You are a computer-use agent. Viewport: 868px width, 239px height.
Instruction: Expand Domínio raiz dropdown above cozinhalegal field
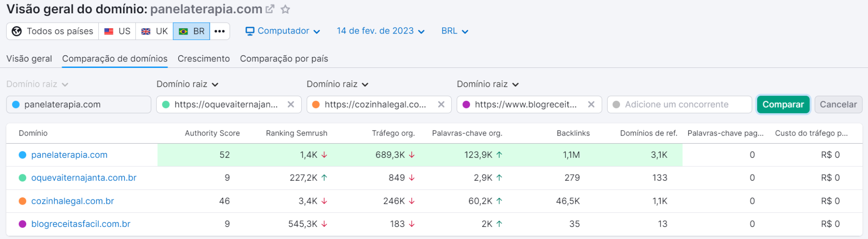[x=338, y=84]
